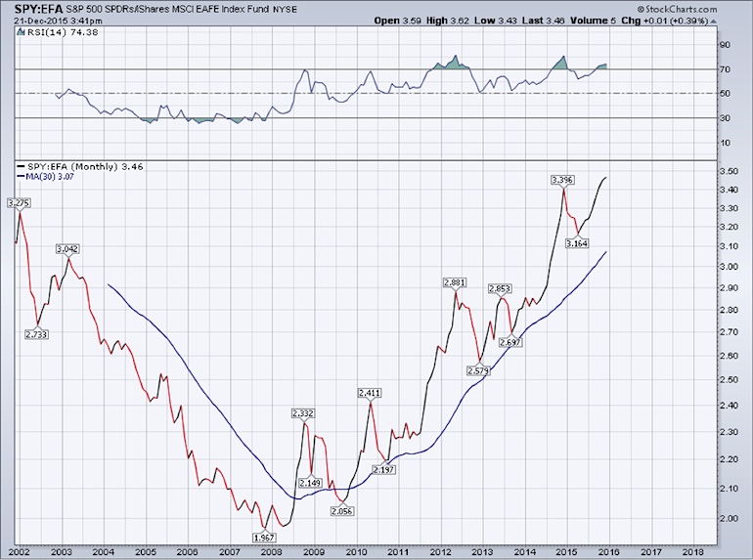
Task: Click the Last 3.46 value in header
Action: pos(543,21)
